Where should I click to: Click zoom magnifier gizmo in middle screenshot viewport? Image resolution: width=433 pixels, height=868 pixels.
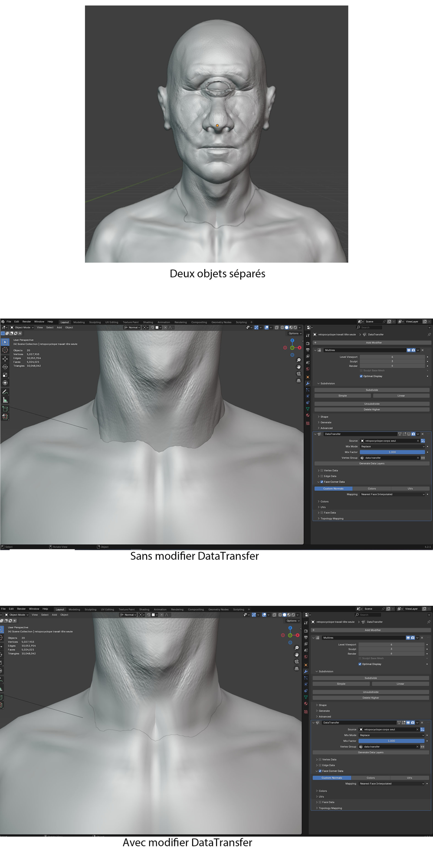point(299,360)
